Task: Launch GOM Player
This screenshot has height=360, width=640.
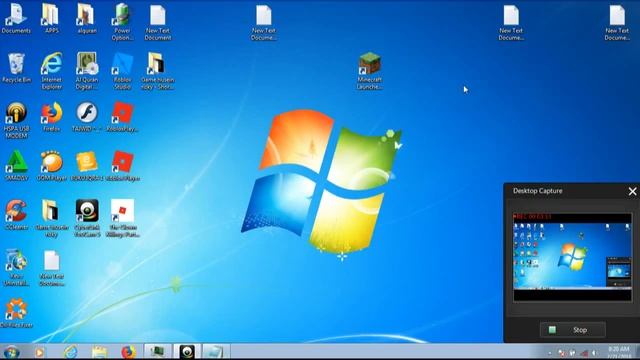Action: coord(51,166)
